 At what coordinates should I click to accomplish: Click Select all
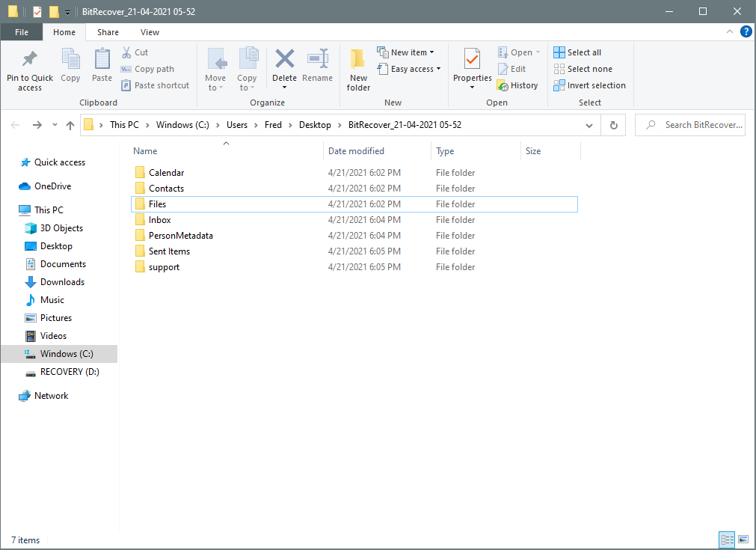click(x=577, y=52)
